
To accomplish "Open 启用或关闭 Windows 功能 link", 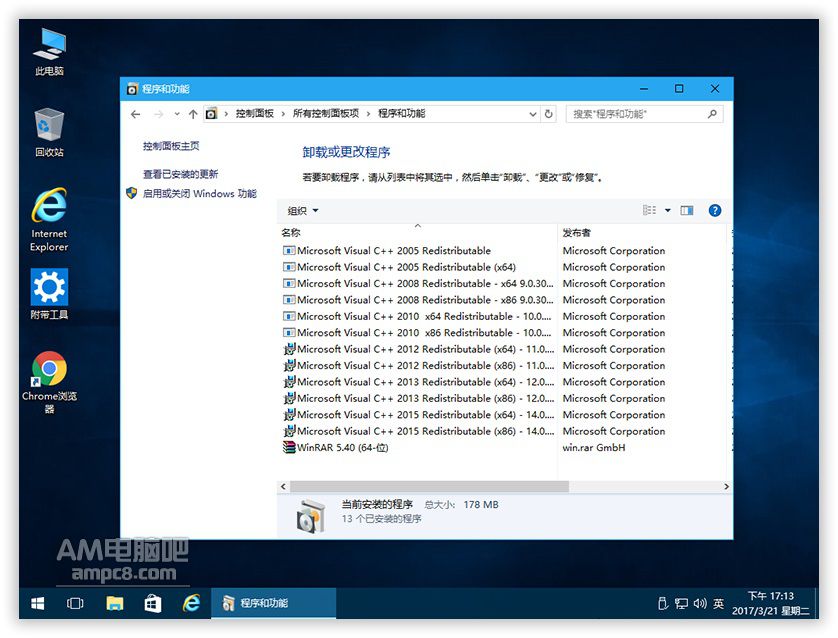I will tap(199, 193).
